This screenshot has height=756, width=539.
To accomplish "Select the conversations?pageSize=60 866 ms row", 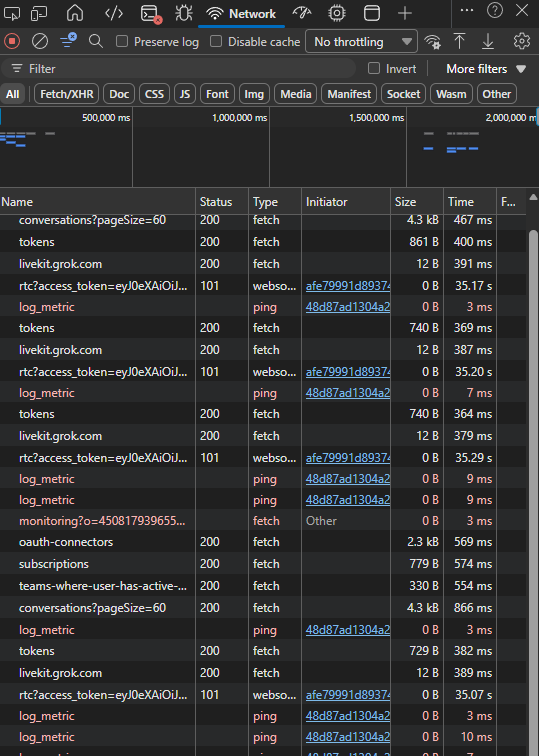I will (x=263, y=608).
